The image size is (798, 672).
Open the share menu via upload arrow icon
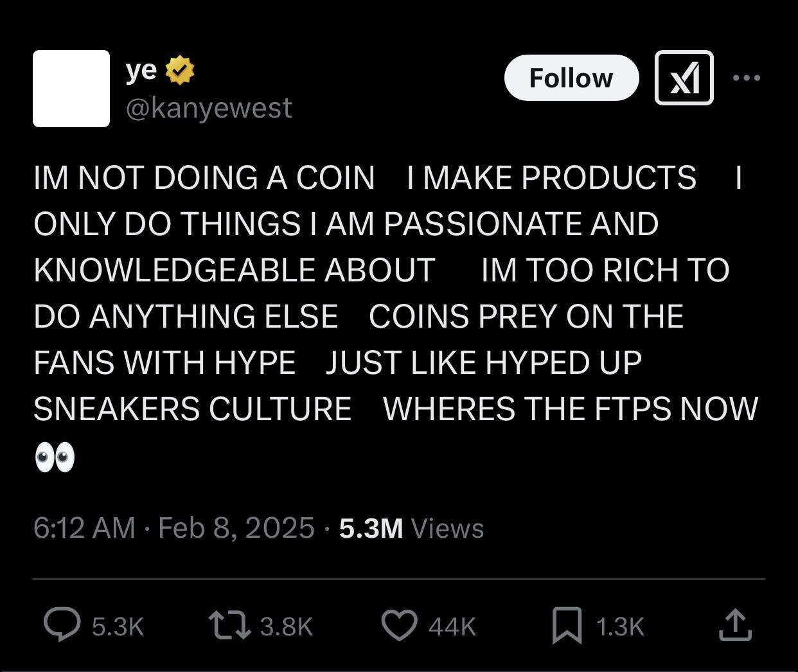[734, 625]
